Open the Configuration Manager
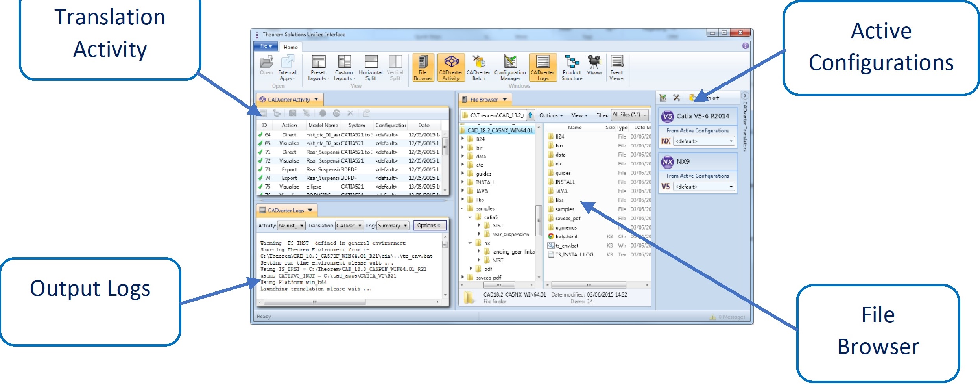The width and height of the screenshot is (980, 384). [x=510, y=68]
